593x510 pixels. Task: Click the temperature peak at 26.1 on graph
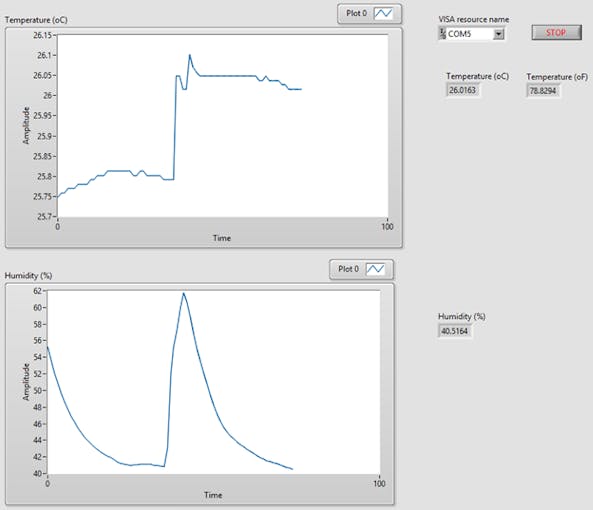190,55
